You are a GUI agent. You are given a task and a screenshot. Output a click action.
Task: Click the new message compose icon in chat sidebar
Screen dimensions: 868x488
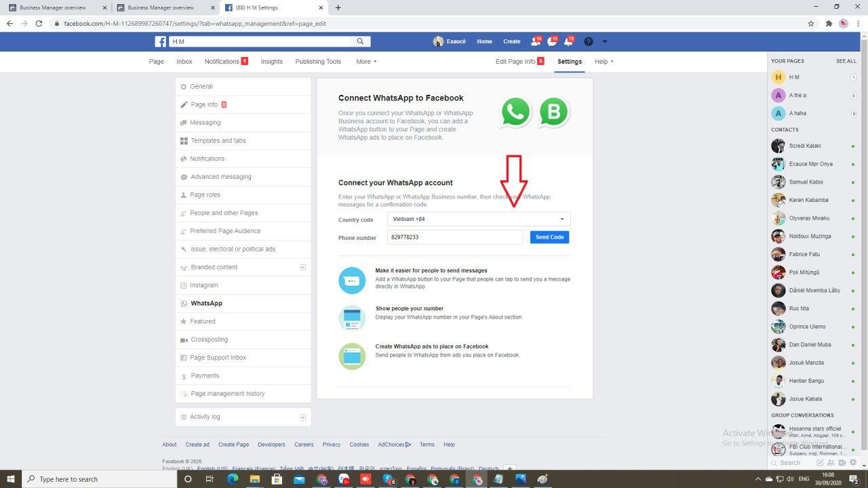tap(820, 463)
